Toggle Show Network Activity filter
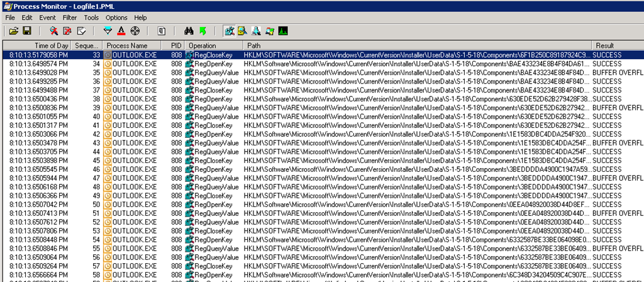Image resolution: width=644 pixels, height=282 pixels. (256, 30)
